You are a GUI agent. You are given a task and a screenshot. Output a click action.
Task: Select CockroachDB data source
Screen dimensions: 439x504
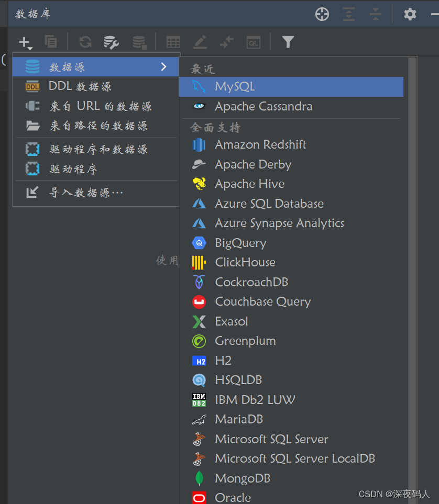(x=291, y=282)
